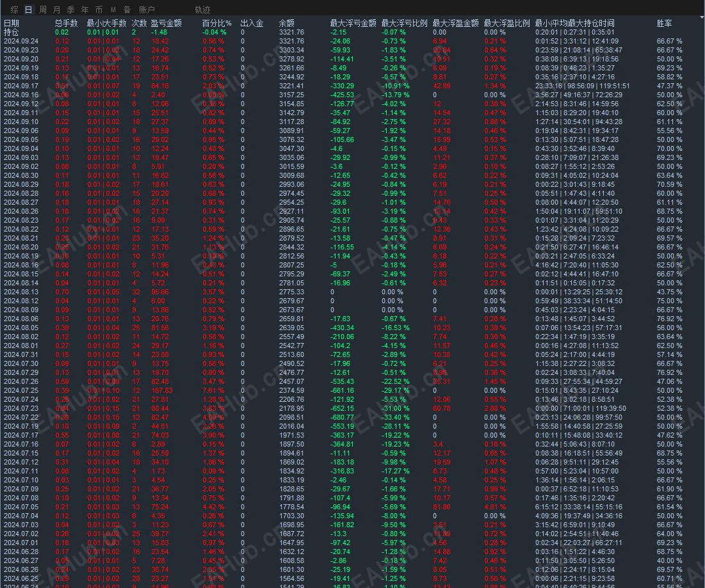Click the -430.34 floating loss cell
705x588 pixels.
(342, 328)
